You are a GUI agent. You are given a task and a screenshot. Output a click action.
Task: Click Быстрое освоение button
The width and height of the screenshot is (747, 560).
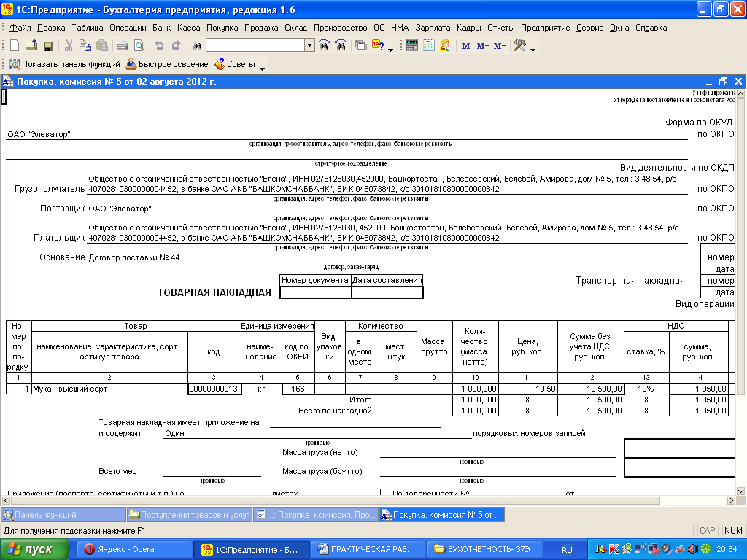point(167,64)
